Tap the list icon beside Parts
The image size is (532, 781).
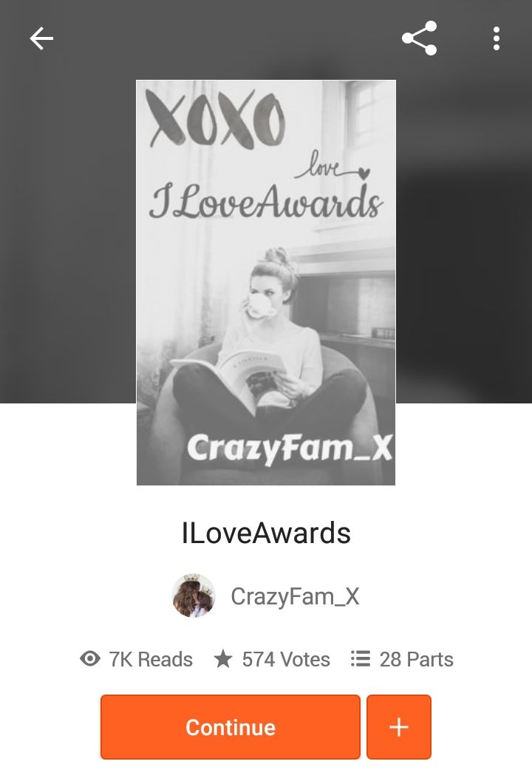pos(360,659)
